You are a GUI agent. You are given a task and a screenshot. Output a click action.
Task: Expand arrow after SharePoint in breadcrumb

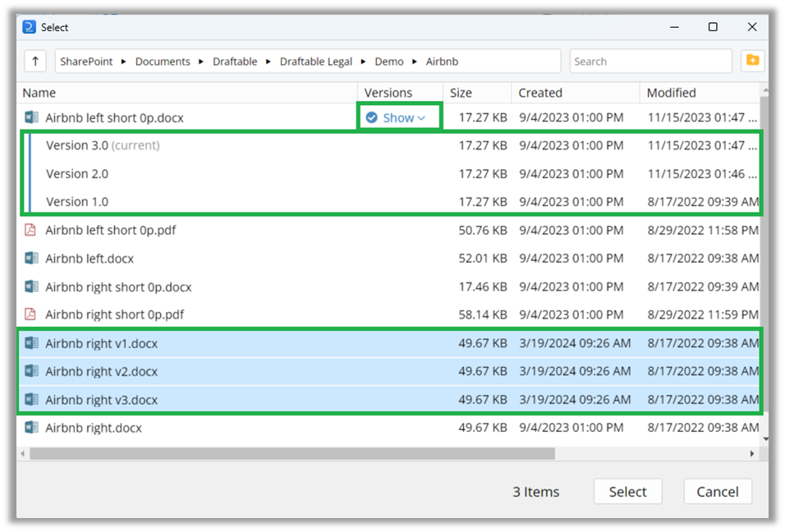point(124,62)
